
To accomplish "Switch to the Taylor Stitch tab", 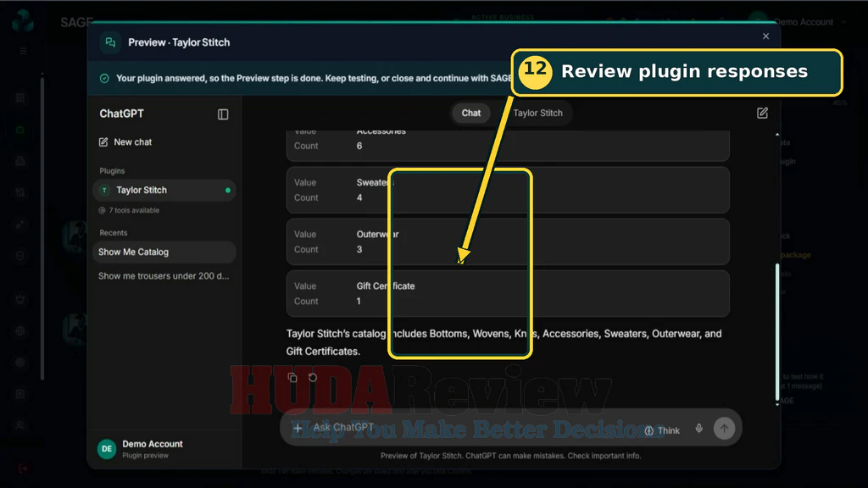I will (x=537, y=113).
